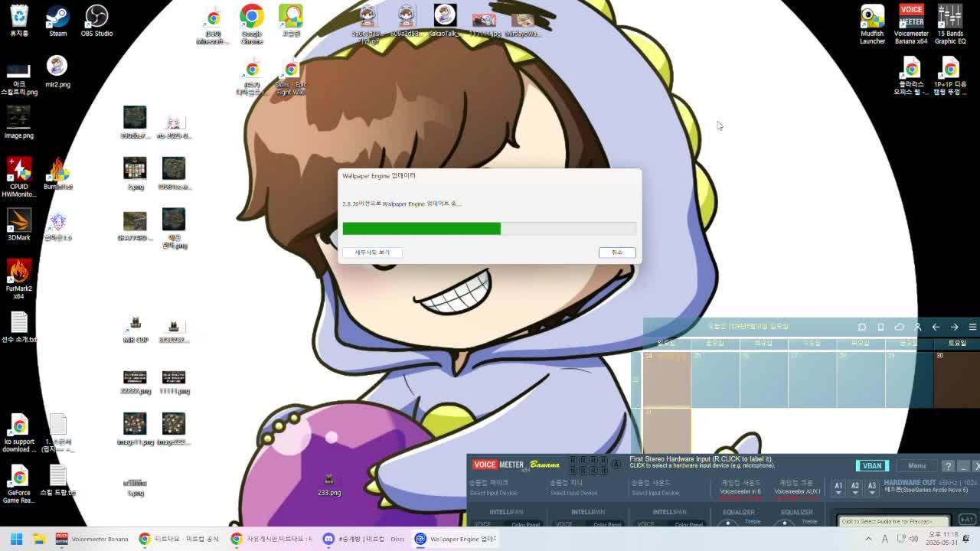Cancel the Wallpaper Engine update
The height and width of the screenshot is (551, 980).
[616, 252]
